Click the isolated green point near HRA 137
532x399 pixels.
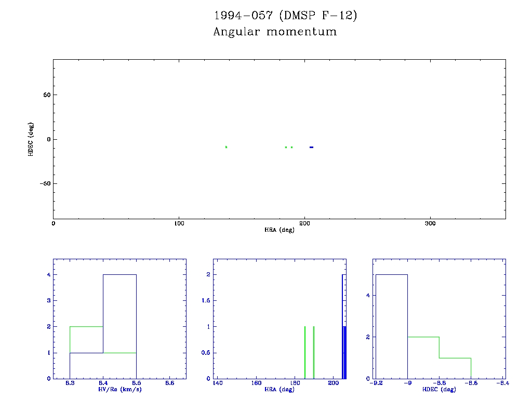pyautogui.click(x=226, y=147)
